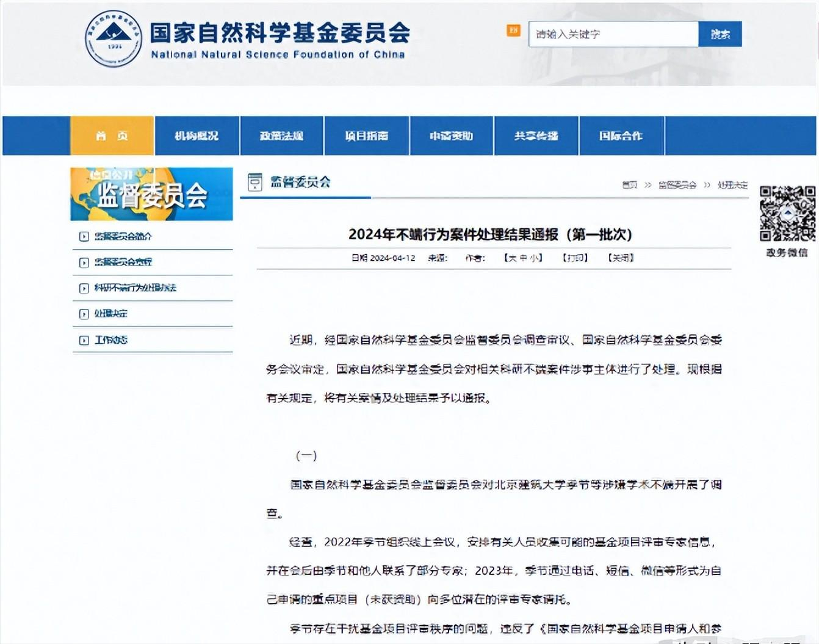Screen dimensions: 819x644
Task: Click arrow icon beside 科研不端行为处理办法
Action: tap(84, 288)
